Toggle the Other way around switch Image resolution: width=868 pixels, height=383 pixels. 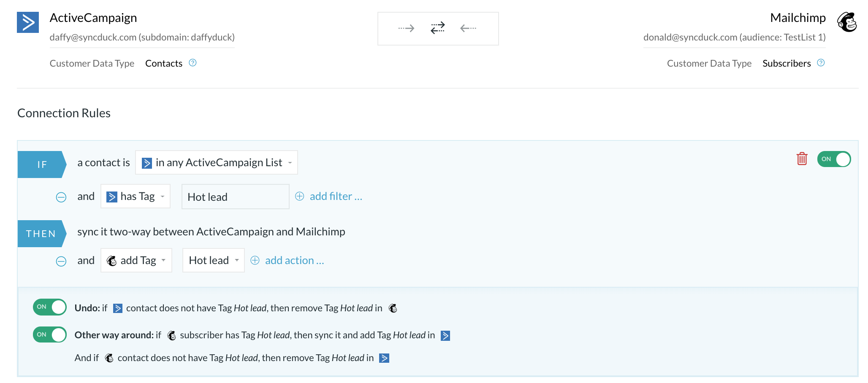click(x=50, y=334)
